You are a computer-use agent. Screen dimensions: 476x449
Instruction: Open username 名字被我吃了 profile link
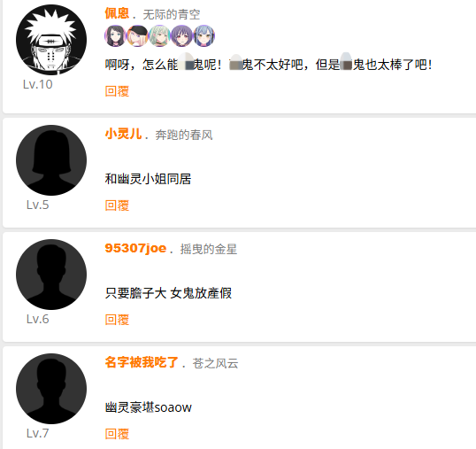coord(142,362)
